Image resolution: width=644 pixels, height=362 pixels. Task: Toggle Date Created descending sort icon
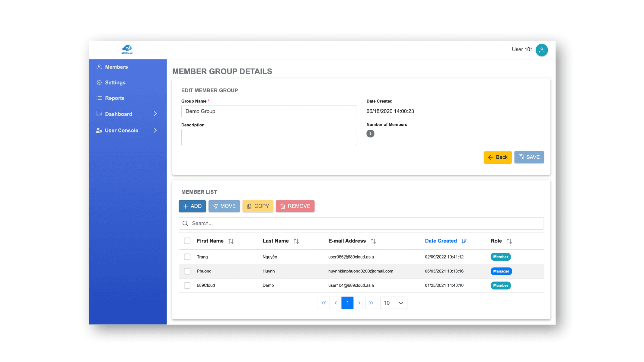464,241
